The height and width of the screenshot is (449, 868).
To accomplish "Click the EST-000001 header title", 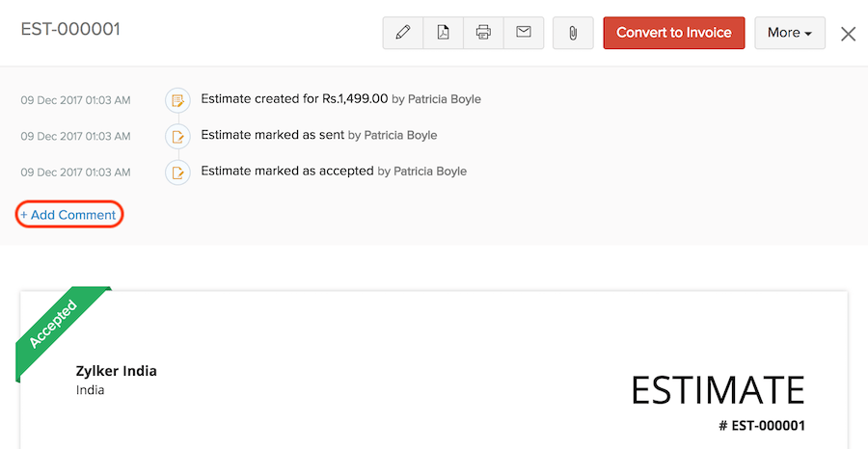I will pyautogui.click(x=70, y=29).
